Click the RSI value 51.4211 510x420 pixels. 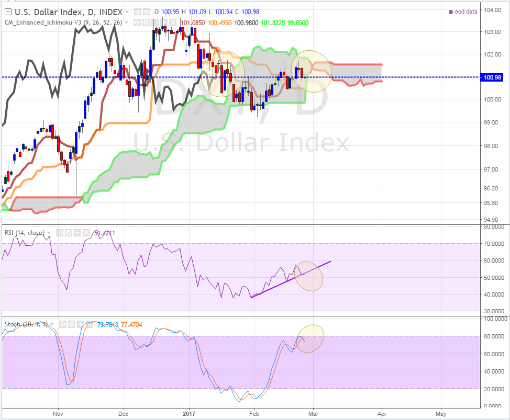[104, 233]
